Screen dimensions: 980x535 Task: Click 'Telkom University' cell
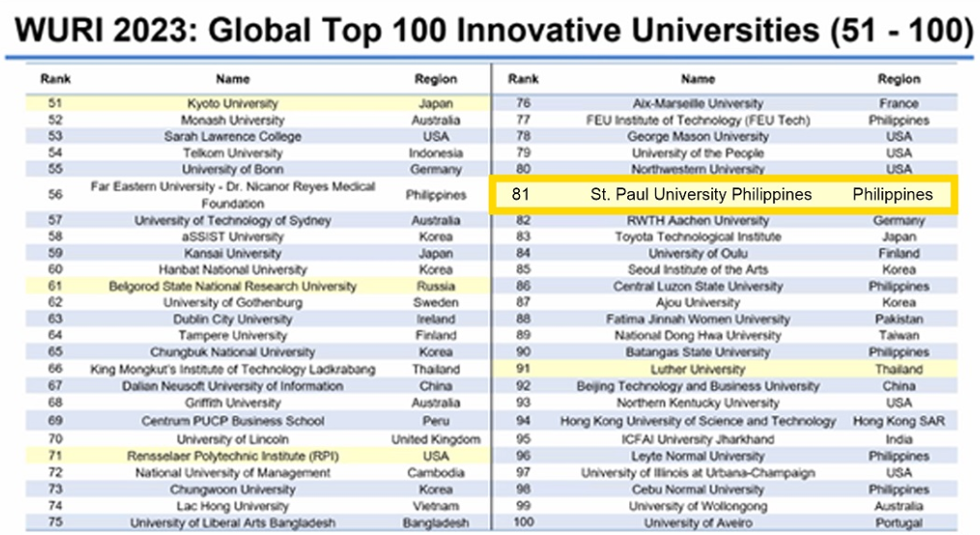tap(233, 153)
